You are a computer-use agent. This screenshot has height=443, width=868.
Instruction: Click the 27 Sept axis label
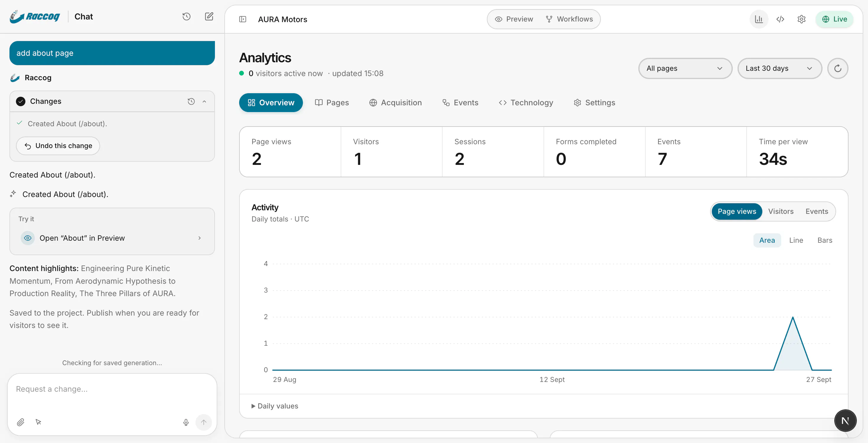(818, 379)
